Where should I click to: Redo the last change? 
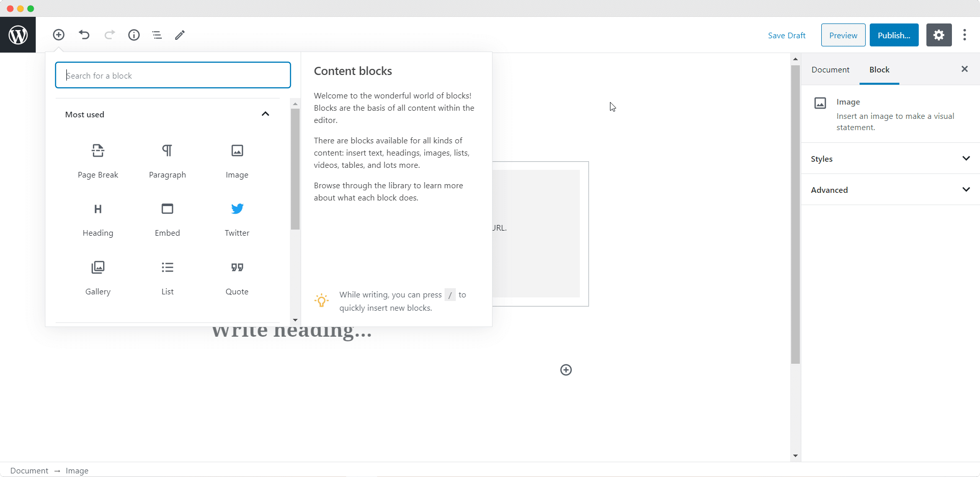pyautogui.click(x=109, y=35)
